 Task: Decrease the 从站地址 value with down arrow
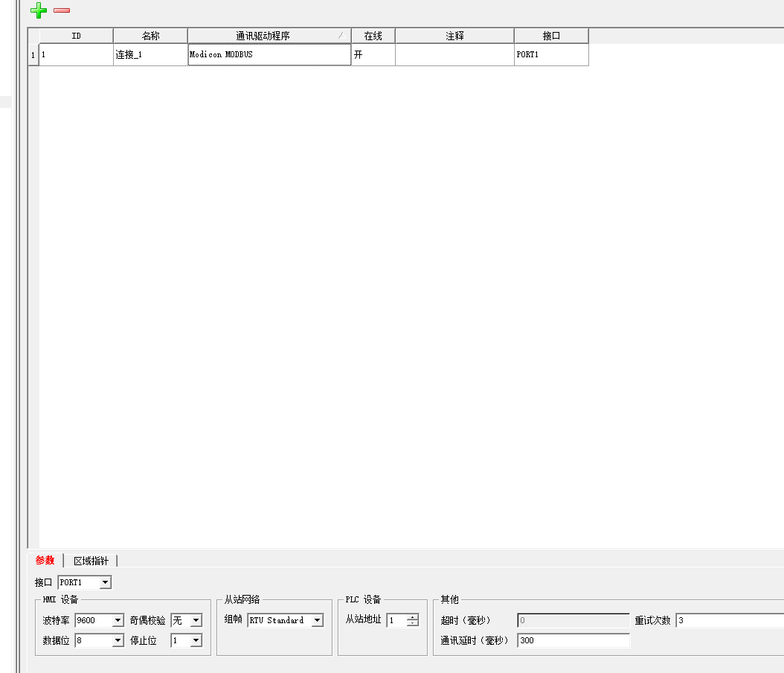click(412, 623)
